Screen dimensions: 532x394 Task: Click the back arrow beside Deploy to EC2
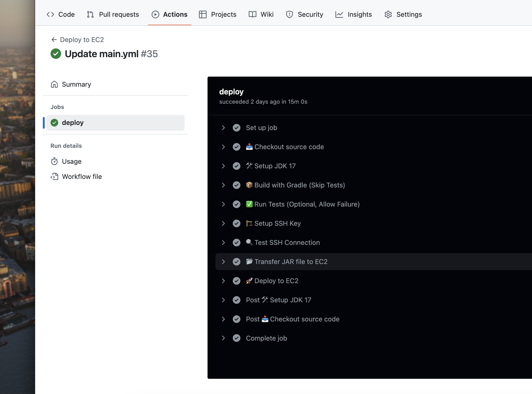click(54, 40)
